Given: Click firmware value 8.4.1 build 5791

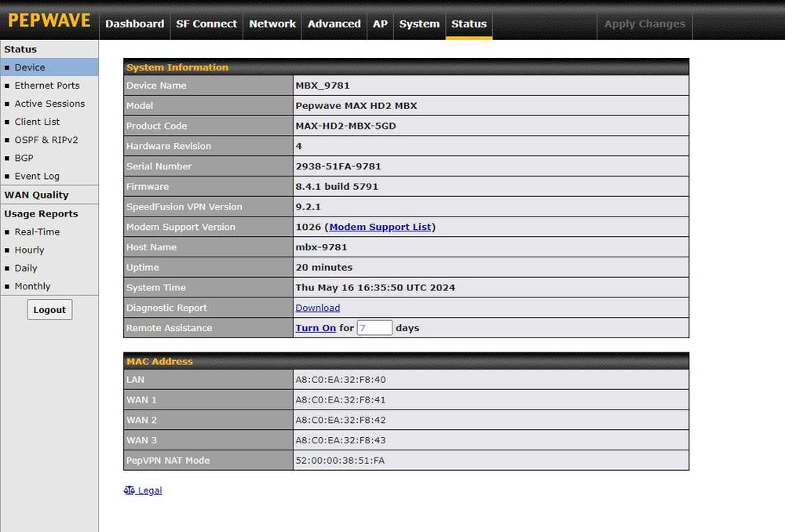Looking at the screenshot, I should pos(337,186).
